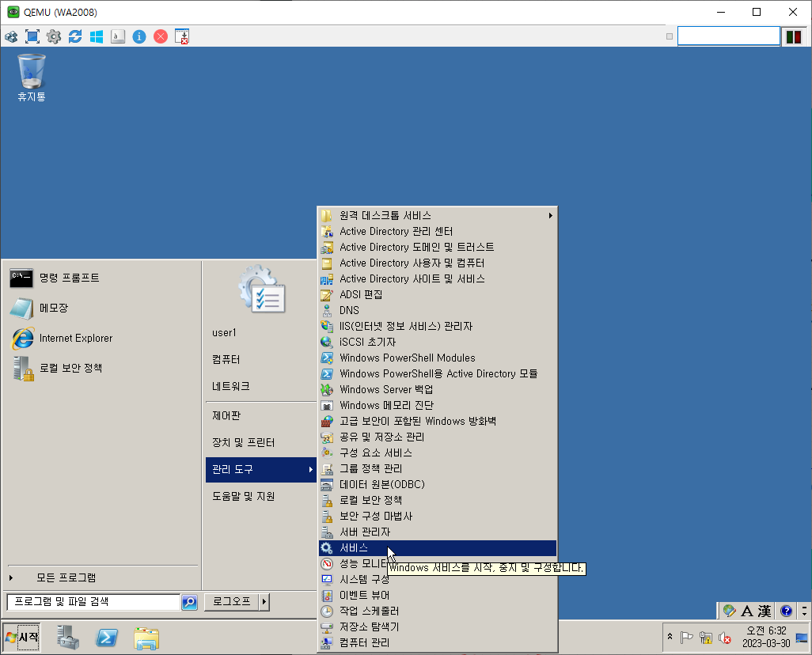Open the QEMU settings gear icon

pyautogui.click(x=54, y=36)
